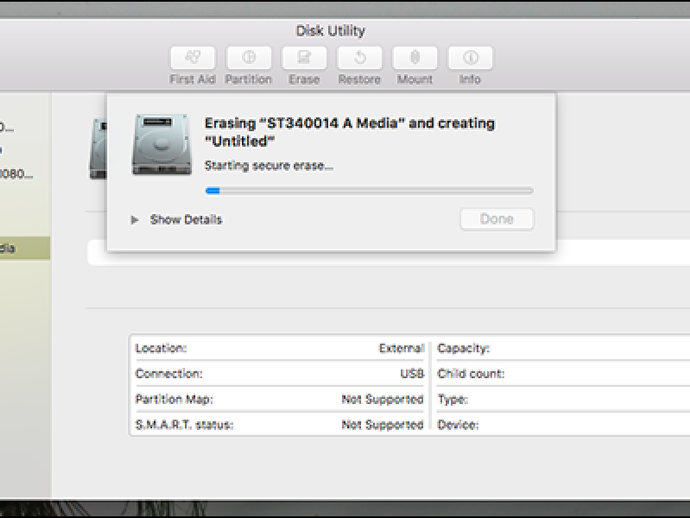
Task: Click the Restore toolbar icon
Action: [360, 58]
